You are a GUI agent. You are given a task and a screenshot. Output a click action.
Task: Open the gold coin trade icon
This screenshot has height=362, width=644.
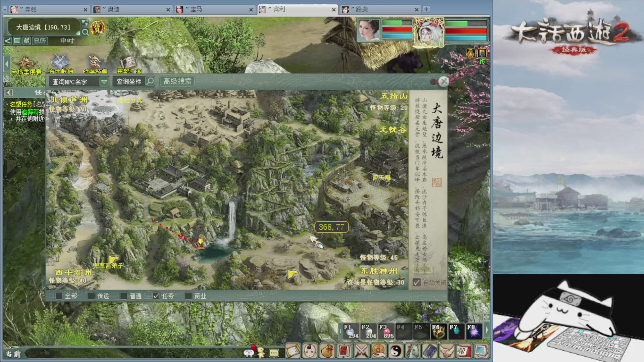[379, 351]
